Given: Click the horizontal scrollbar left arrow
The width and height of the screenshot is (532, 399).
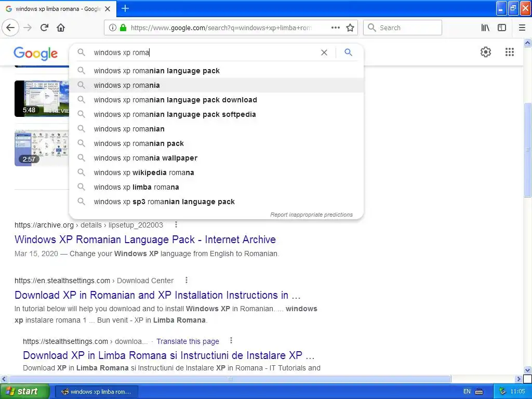Looking at the screenshot, I should point(4,379).
